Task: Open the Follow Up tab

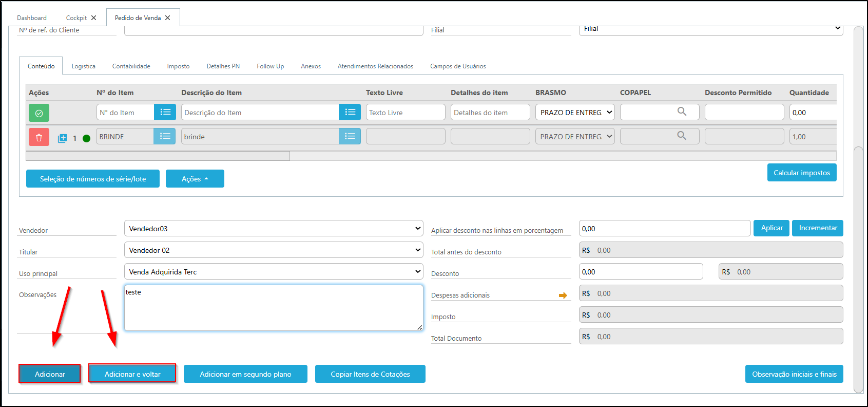Action: click(x=271, y=66)
